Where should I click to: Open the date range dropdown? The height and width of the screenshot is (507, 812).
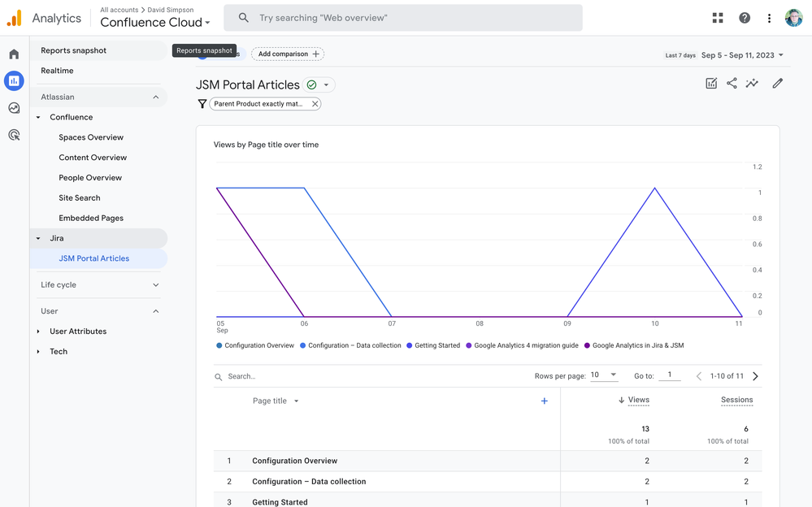[742, 55]
